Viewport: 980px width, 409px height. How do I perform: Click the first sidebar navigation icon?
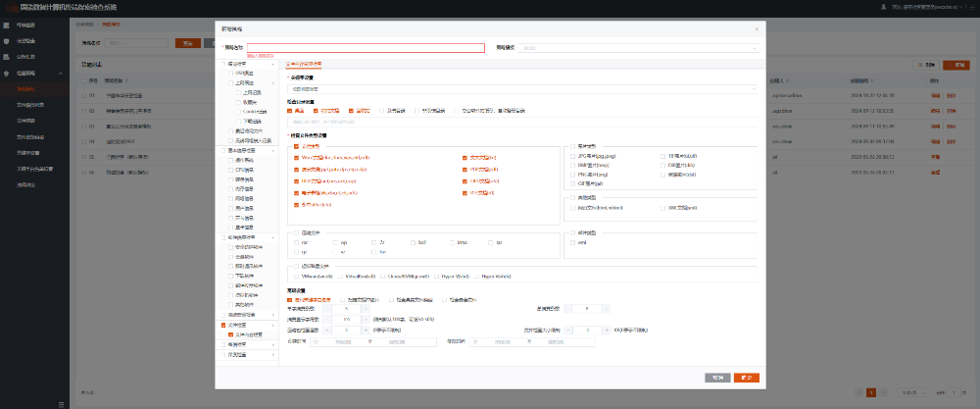[7, 25]
